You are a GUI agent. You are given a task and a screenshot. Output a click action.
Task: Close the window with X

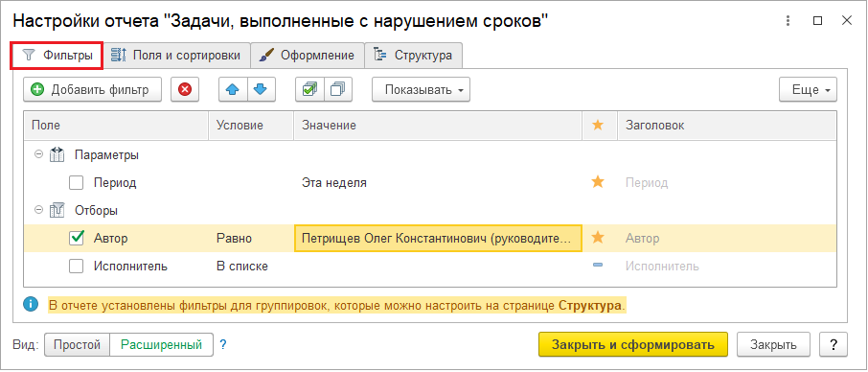pos(846,21)
